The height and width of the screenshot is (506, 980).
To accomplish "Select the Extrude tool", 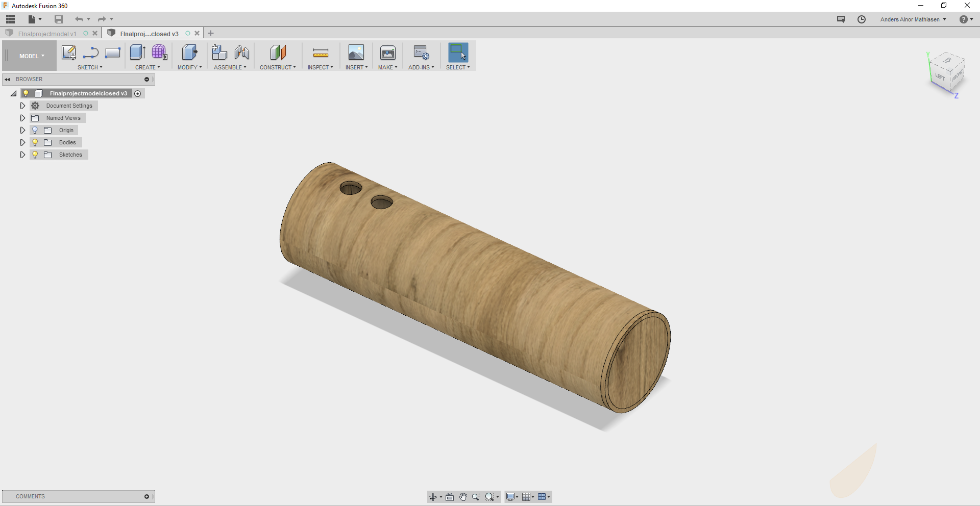I will point(138,53).
